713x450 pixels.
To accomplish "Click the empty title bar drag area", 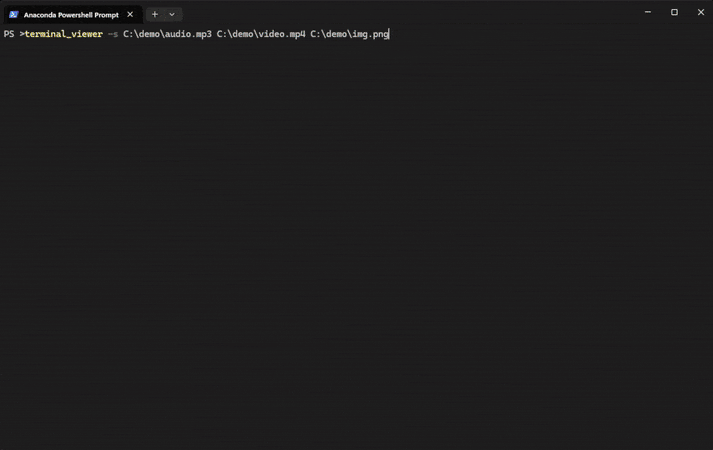I will (409, 12).
